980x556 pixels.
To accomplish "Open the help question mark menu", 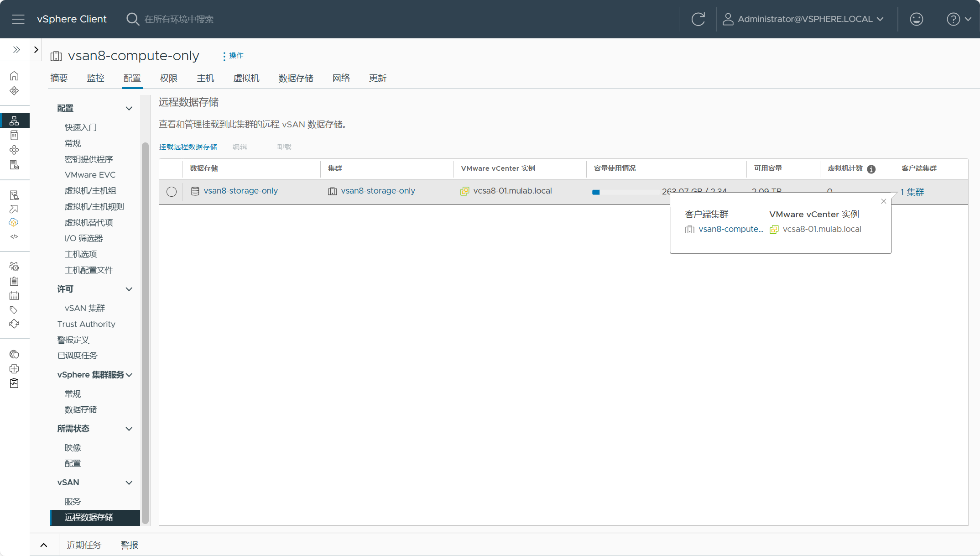I will (x=959, y=19).
